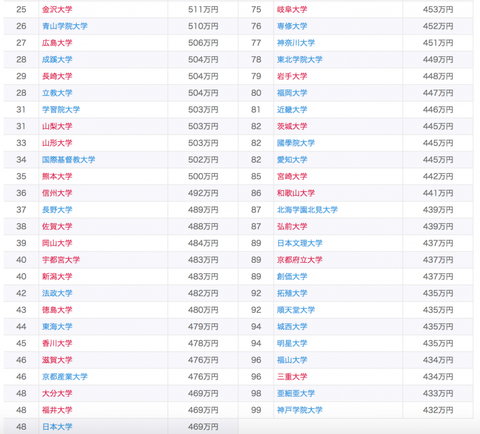The image size is (480, 434).
Task: Click the 拓殖大学 link
Action: pos(292,293)
